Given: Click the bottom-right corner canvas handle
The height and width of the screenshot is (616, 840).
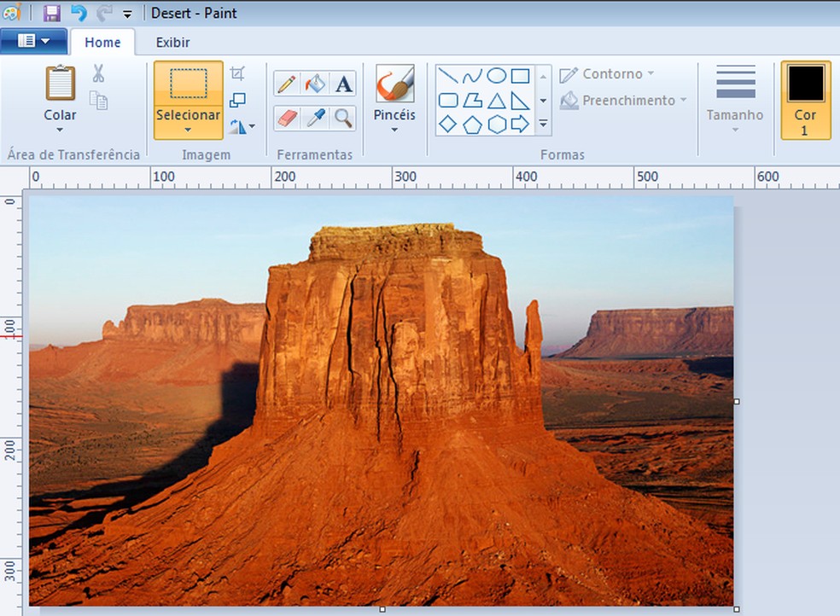Looking at the screenshot, I should 737,609.
